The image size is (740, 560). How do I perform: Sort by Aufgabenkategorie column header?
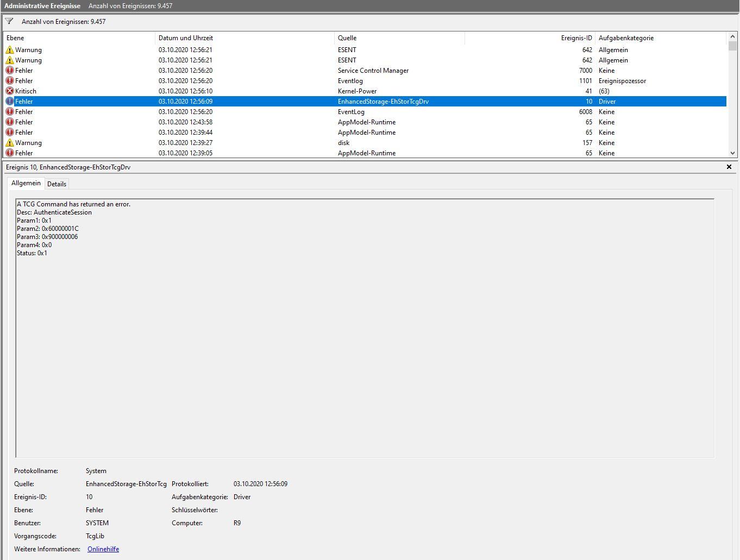(x=661, y=38)
